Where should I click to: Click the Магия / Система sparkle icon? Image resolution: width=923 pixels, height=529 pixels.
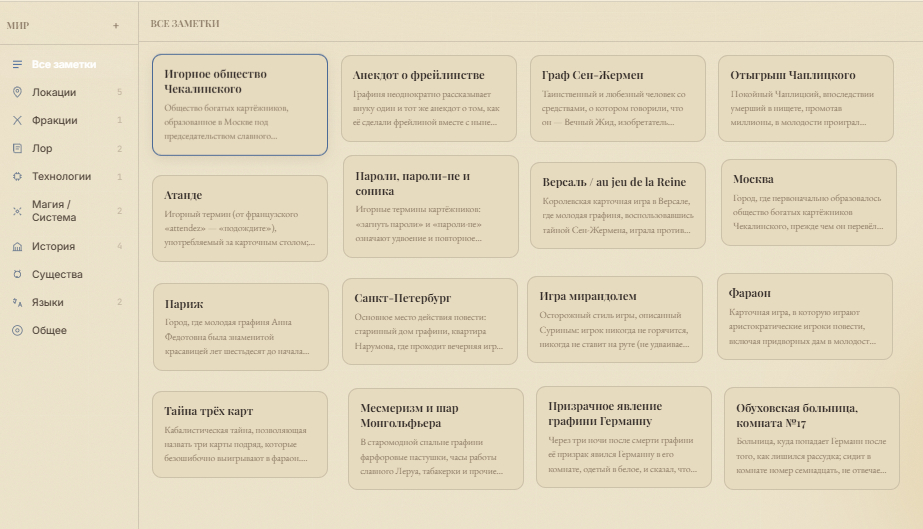pos(18,211)
